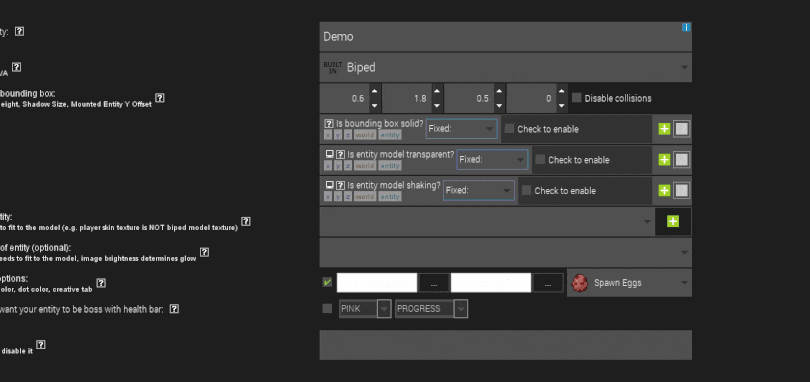This screenshot has width=810, height=382.
Task: Click the first white spawn egg color field
Action: (x=377, y=283)
